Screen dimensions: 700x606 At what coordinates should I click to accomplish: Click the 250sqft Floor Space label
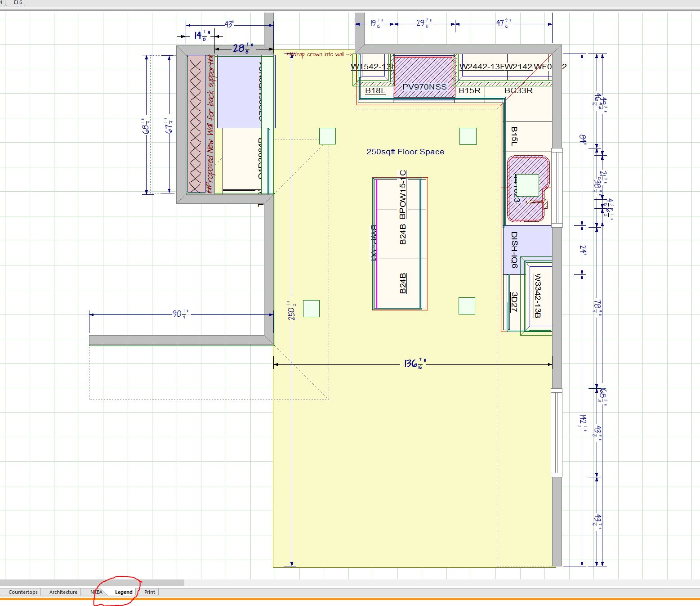[405, 152]
